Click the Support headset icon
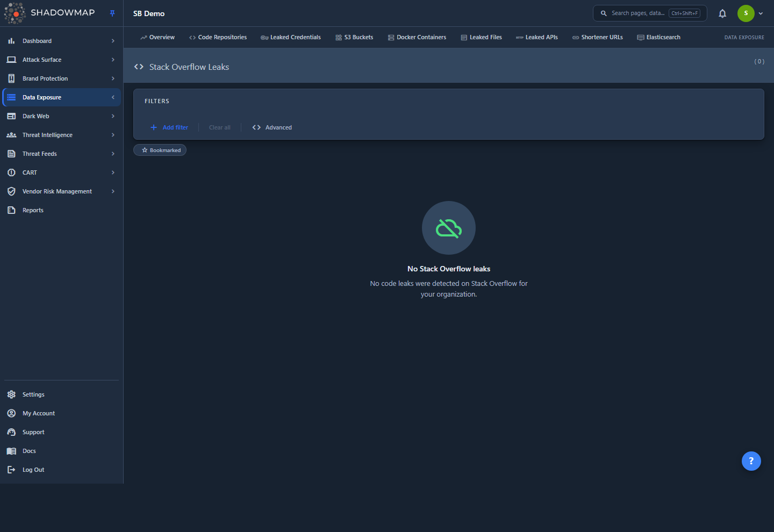Image resolution: width=774 pixels, height=532 pixels. [x=11, y=432]
